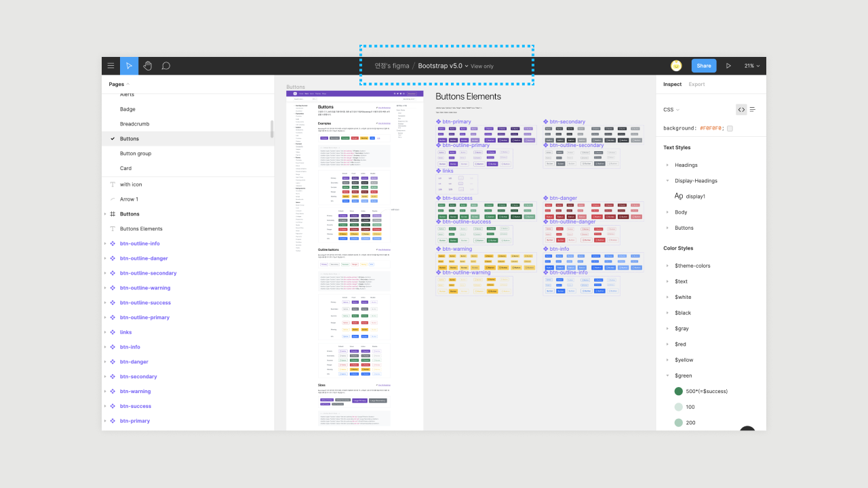Click component icon of btn-outline-danger layer

pos(113,258)
